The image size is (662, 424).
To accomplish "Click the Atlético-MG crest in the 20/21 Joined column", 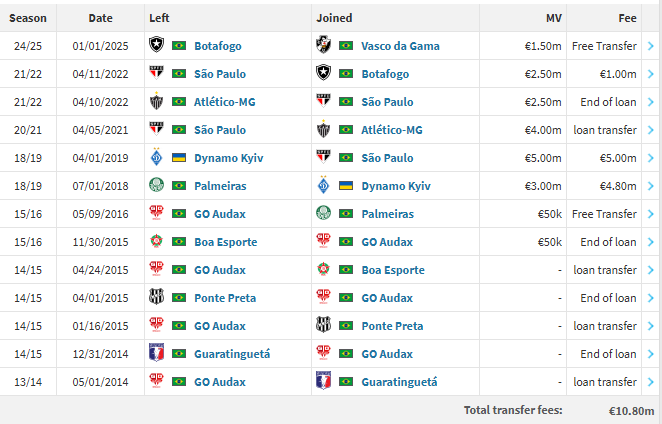I will click(x=323, y=130).
